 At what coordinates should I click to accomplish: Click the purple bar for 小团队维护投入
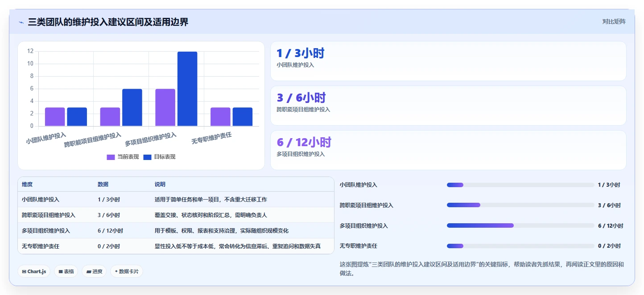[x=55, y=117]
